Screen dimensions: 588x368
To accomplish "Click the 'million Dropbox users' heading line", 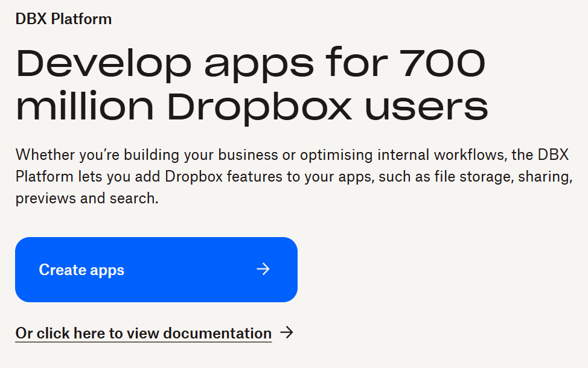I will tap(252, 107).
